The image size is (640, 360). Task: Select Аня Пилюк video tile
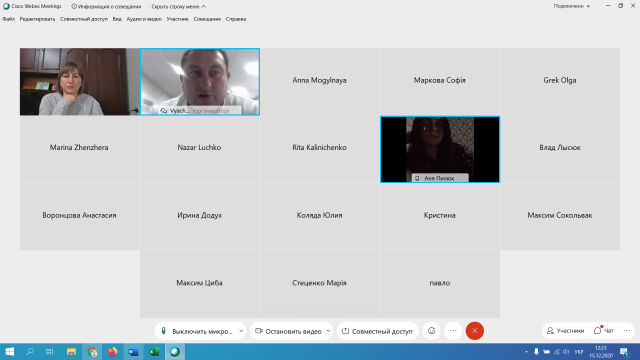pyautogui.click(x=440, y=149)
